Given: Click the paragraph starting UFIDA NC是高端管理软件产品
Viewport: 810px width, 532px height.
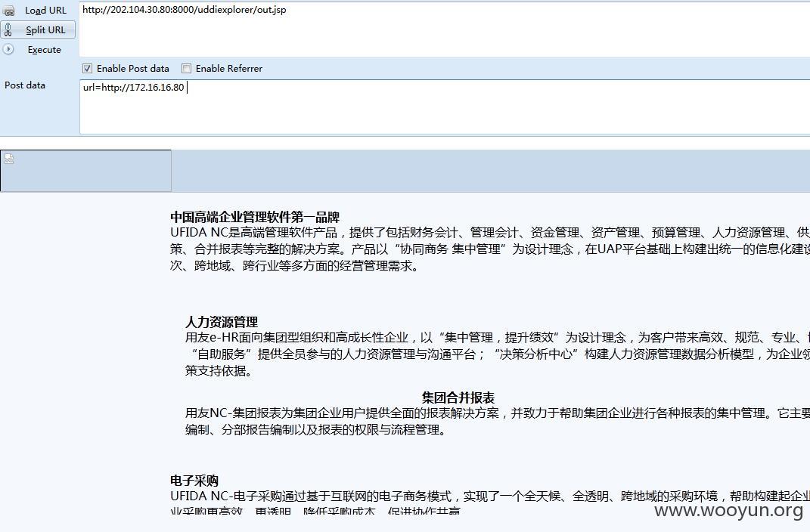Looking at the screenshot, I should (490, 249).
